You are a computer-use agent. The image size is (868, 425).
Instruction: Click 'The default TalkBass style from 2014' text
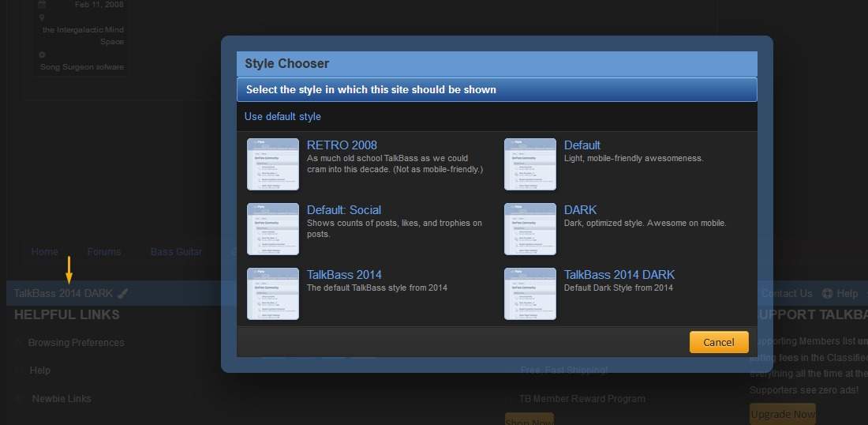pyautogui.click(x=377, y=288)
